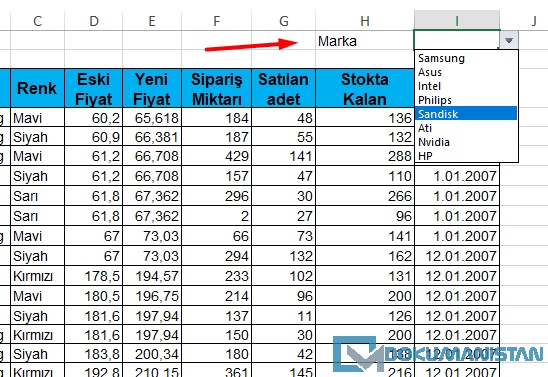Click cell with sold amount 141 in column G
The image size is (548, 377).
coord(283,156)
